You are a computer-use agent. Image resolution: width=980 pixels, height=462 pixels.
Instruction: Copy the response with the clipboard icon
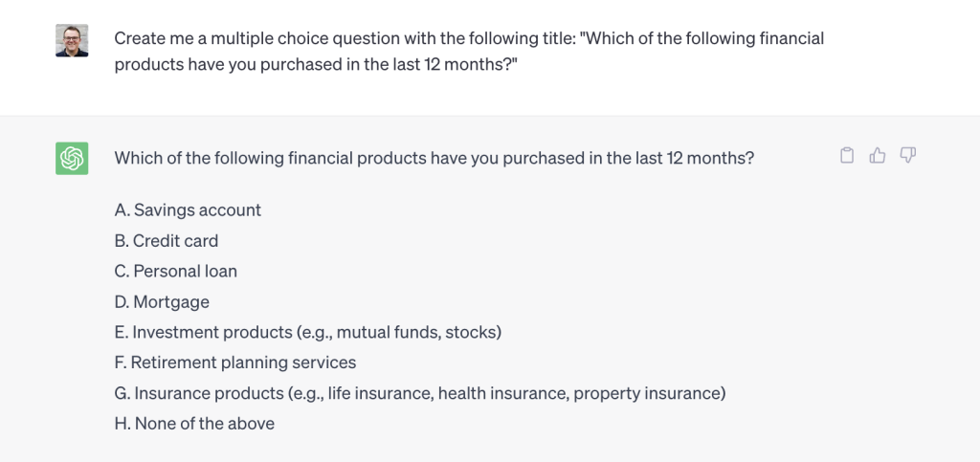847,156
